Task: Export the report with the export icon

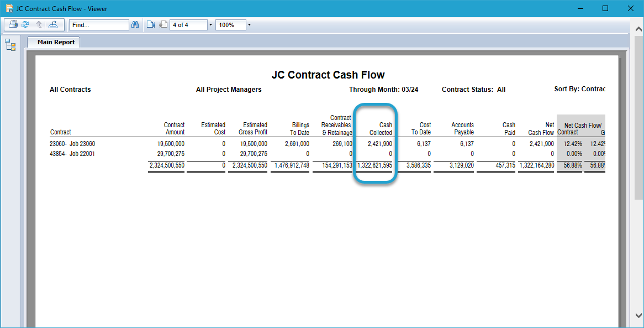Action: [x=52, y=25]
